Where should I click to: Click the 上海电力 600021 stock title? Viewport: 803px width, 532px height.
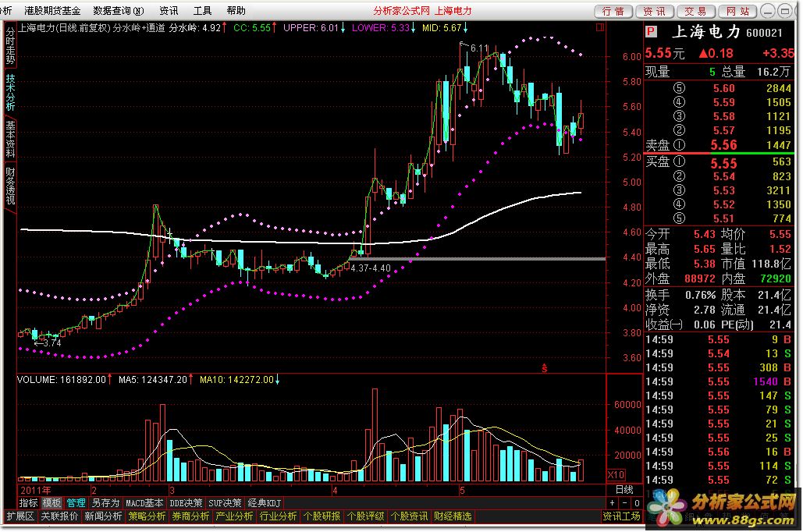[x=727, y=32]
